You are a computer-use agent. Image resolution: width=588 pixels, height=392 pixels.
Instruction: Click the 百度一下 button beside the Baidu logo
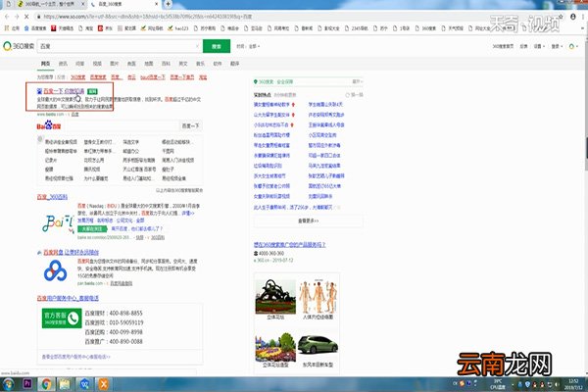click(x=190, y=125)
